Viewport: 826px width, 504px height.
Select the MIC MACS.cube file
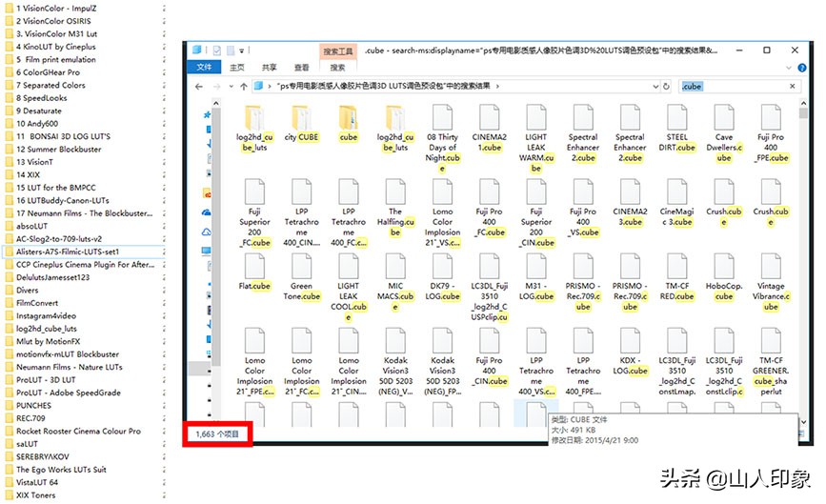pyautogui.click(x=395, y=282)
